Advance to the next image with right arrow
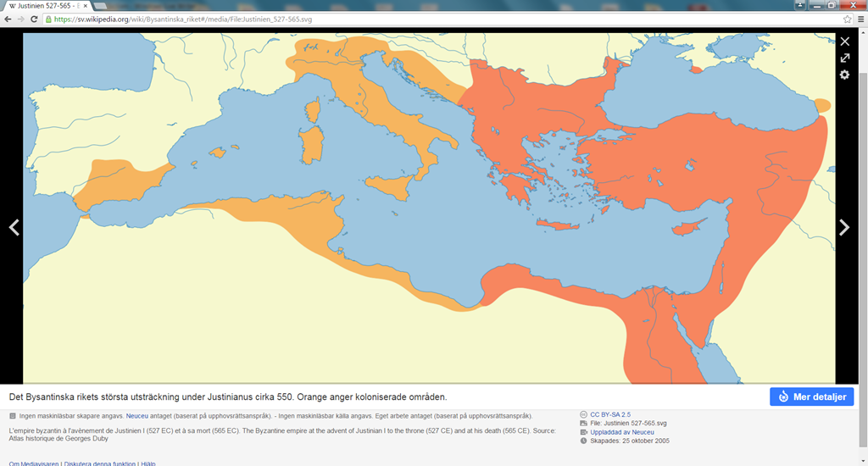Screen dimensions: 868x466 (x=844, y=227)
